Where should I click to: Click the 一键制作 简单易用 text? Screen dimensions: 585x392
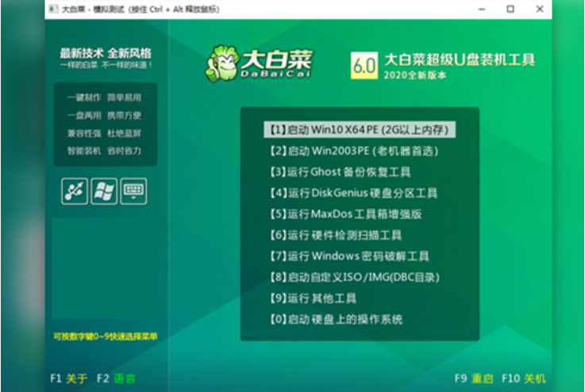click(104, 98)
